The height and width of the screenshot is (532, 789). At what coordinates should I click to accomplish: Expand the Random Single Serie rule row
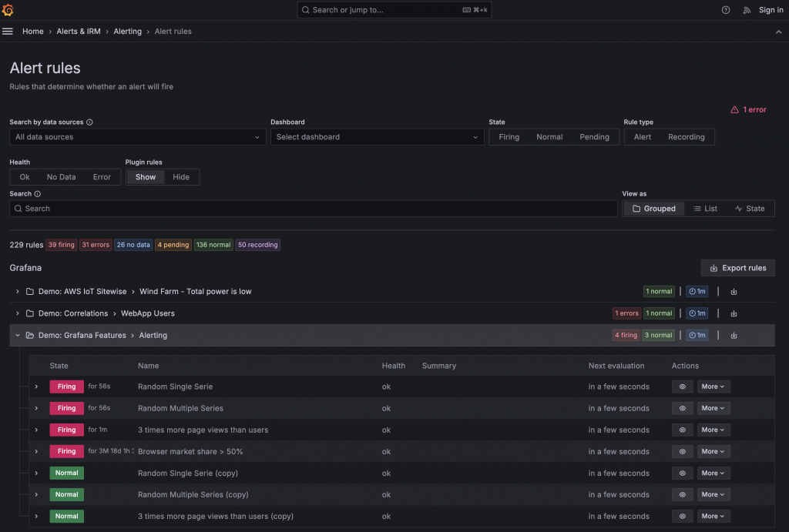coord(36,386)
